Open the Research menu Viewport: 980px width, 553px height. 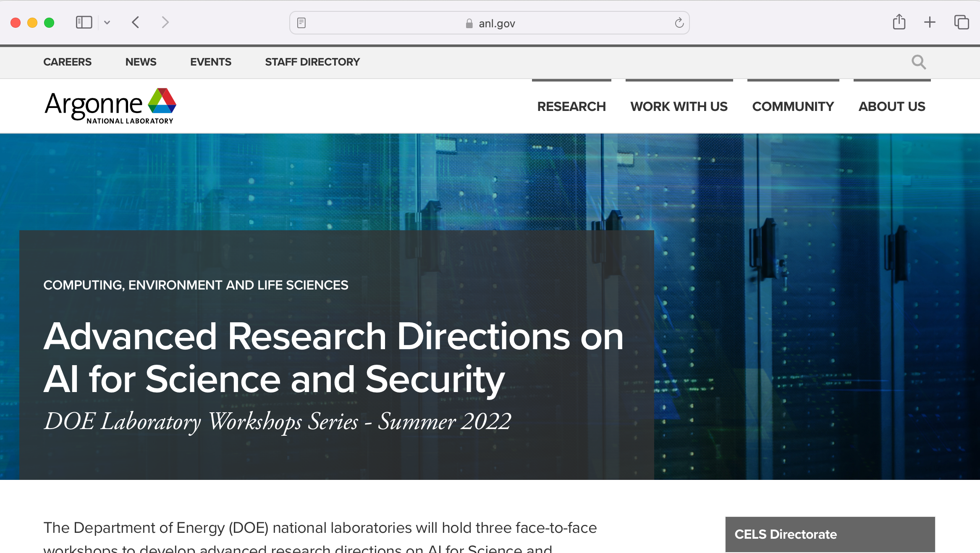click(x=571, y=106)
